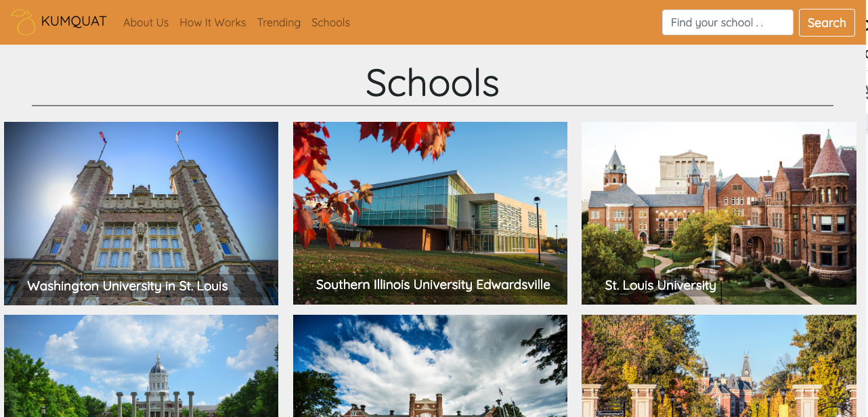868x417 pixels.
Task: Open Southern Illinois University Edwardsville card
Action: pos(430,213)
